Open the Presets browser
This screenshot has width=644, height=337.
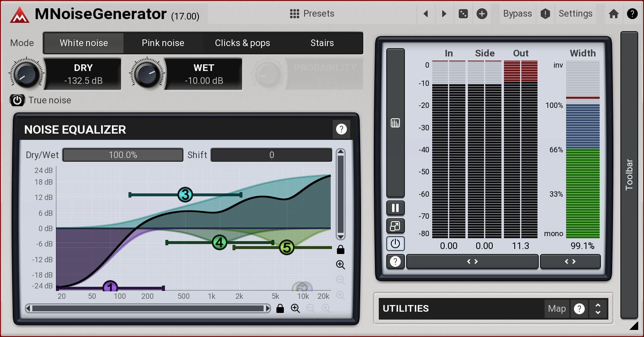[x=312, y=14]
